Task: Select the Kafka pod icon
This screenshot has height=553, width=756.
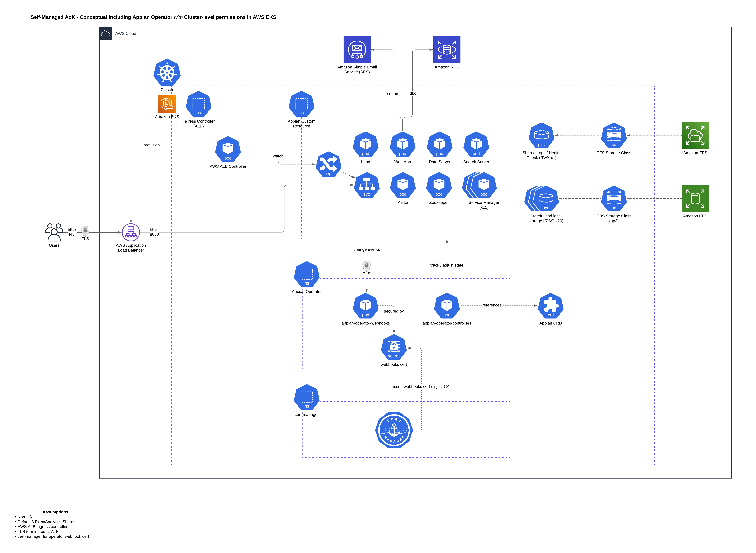Action: click(403, 185)
